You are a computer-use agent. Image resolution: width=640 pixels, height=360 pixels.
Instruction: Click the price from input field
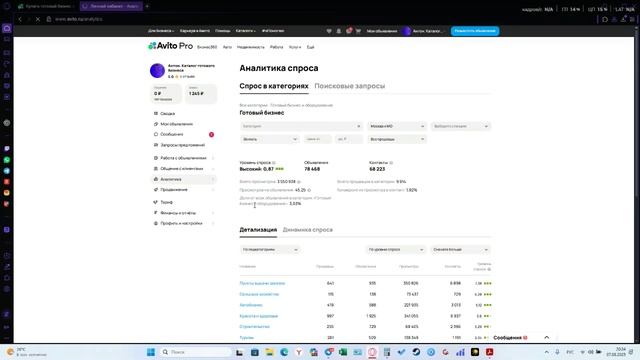[x=318, y=140]
